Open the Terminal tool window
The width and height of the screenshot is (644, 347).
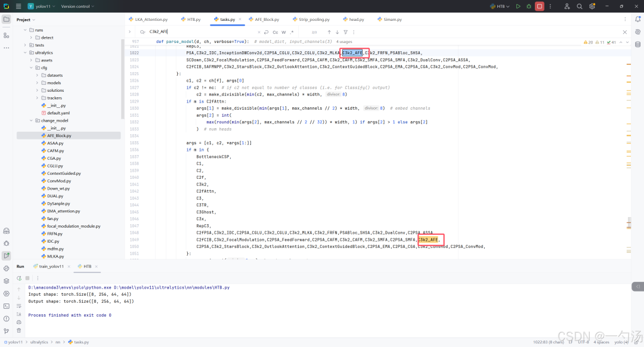click(x=7, y=306)
